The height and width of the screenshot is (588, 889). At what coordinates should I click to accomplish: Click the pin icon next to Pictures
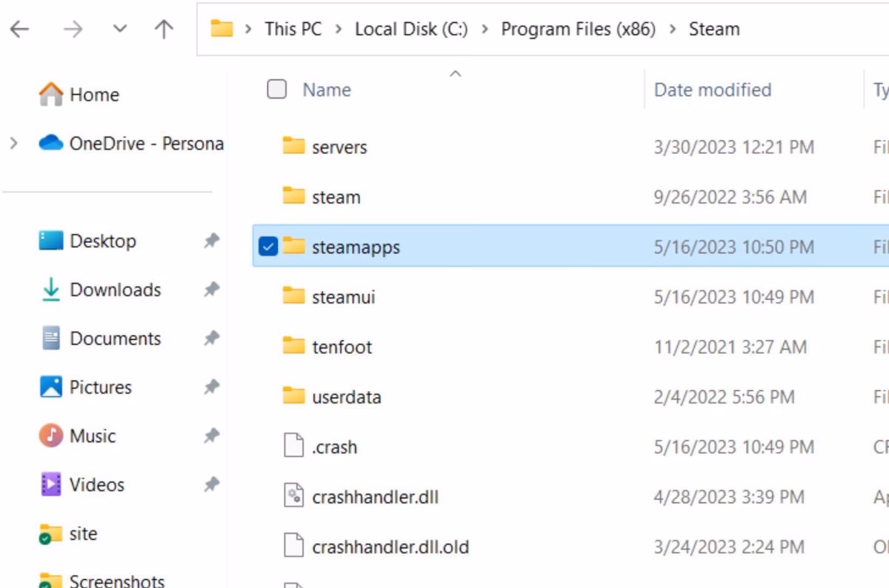(212, 387)
